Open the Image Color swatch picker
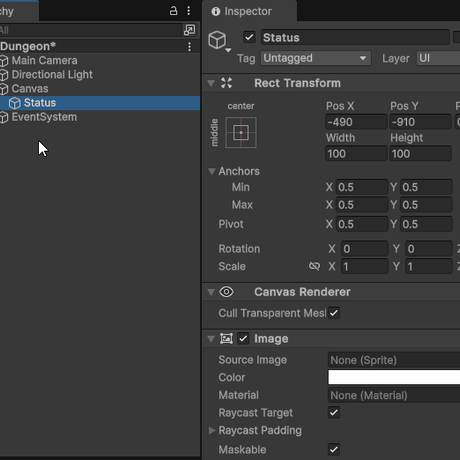 coord(394,377)
